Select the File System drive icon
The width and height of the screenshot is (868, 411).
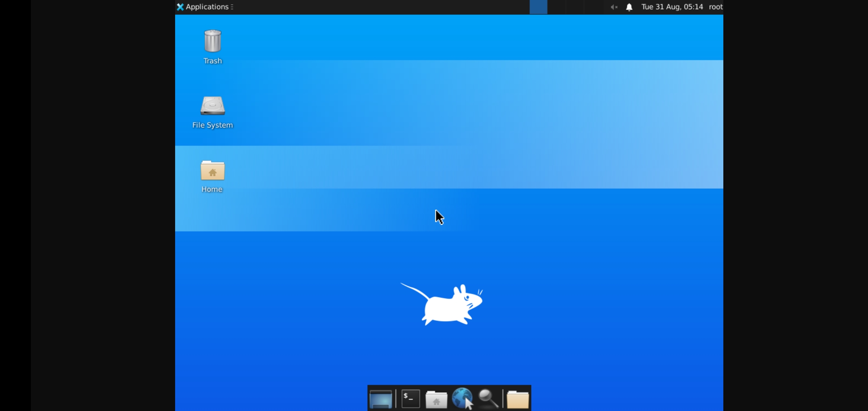click(x=212, y=105)
